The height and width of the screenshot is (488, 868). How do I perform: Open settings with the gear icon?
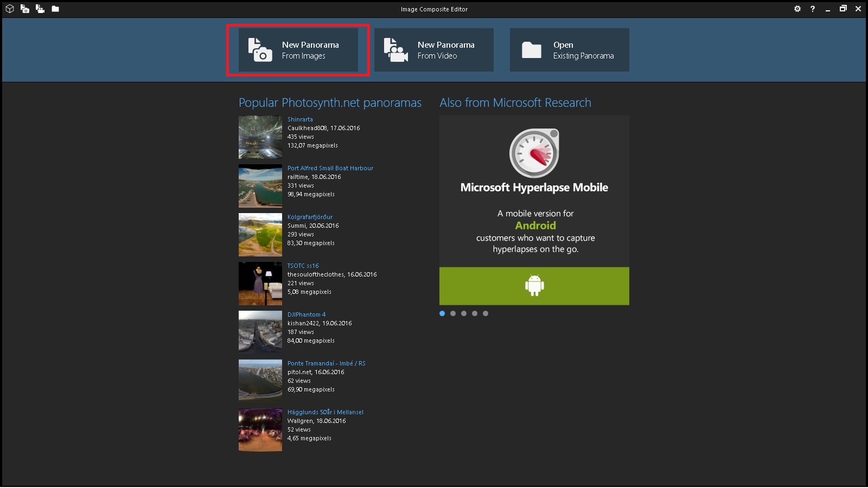tap(797, 9)
